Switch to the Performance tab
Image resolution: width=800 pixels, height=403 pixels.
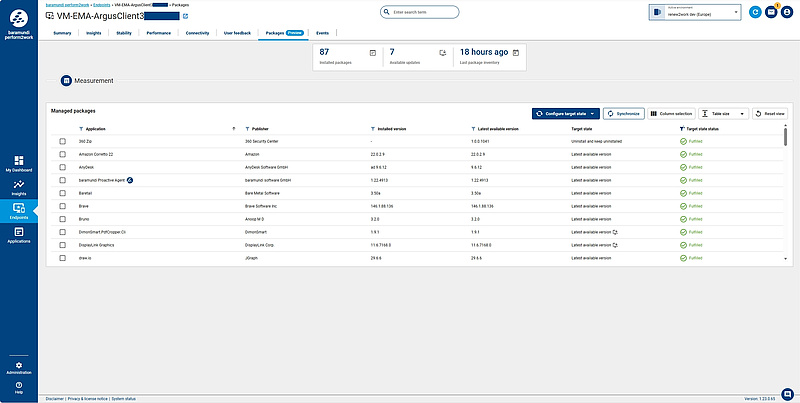[x=158, y=33]
